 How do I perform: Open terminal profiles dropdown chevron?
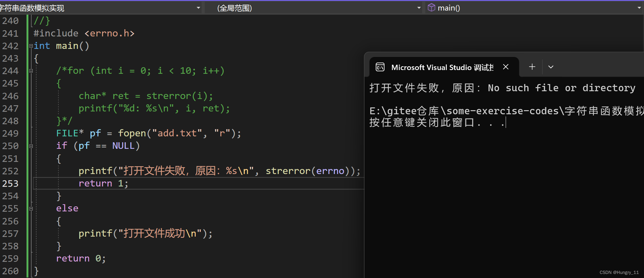551,67
